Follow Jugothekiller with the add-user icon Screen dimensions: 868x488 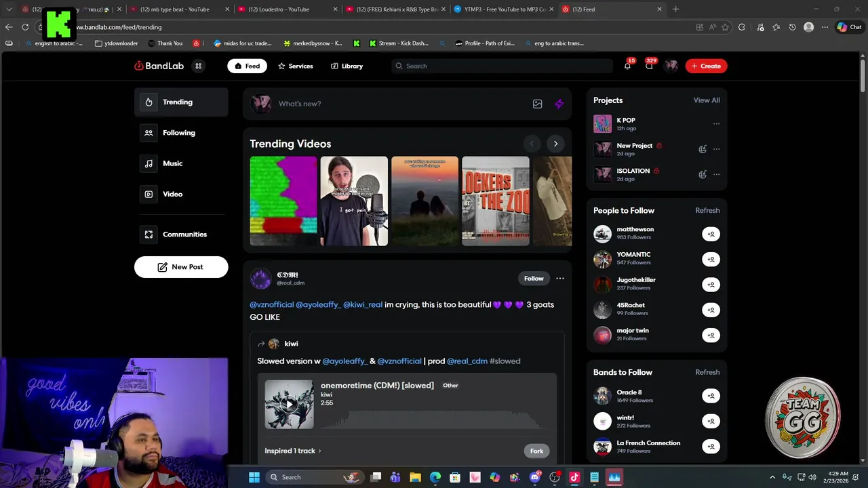click(711, 285)
